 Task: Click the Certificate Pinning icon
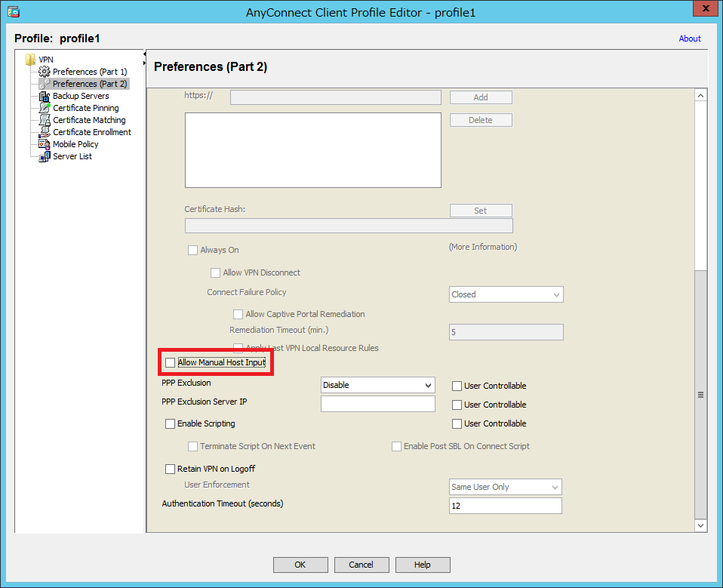coord(45,108)
